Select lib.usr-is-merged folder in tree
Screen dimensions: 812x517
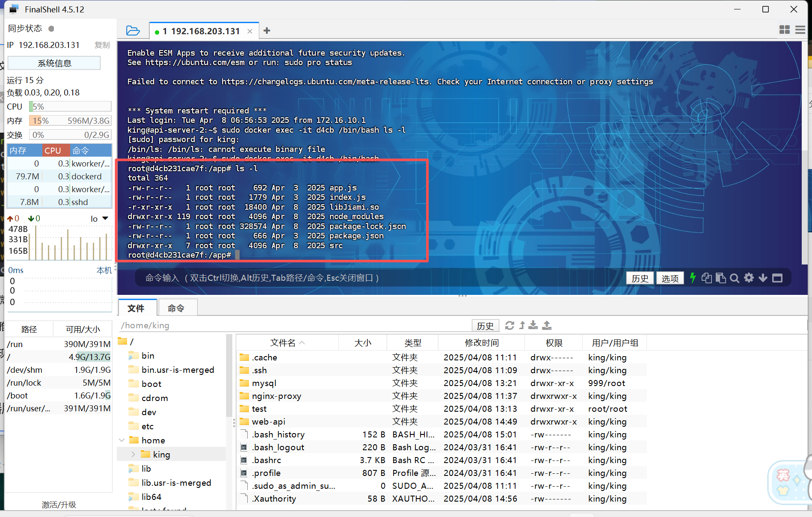(x=176, y=483)
